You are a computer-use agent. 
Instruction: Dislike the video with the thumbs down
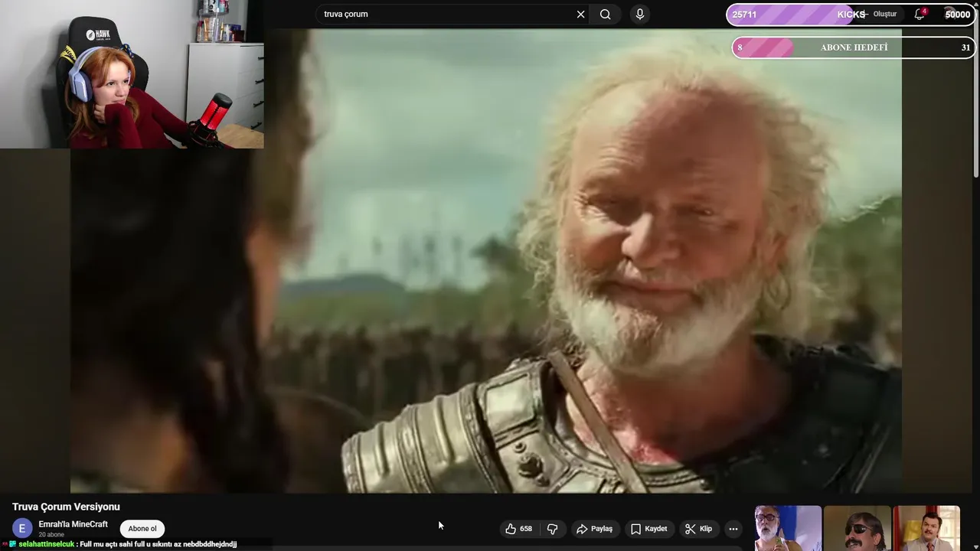click(552, 529)
